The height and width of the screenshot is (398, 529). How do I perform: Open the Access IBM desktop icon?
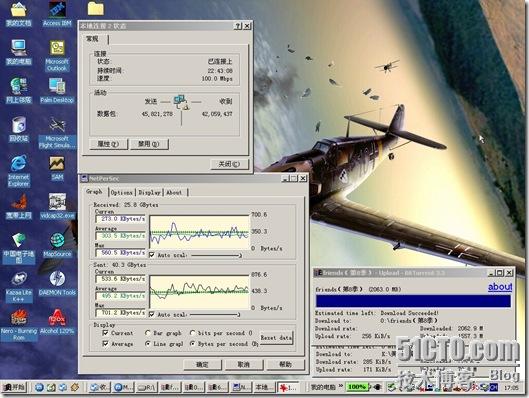(x=57, y=14)
